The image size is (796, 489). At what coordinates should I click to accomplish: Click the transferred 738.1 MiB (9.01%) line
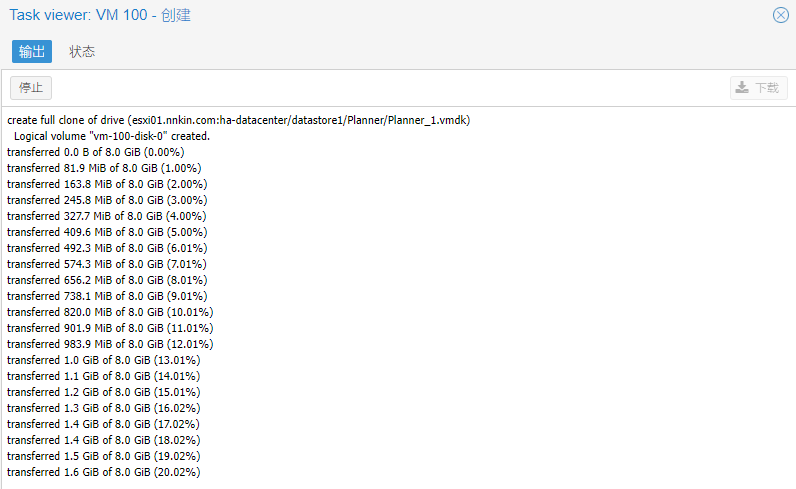point(107,296)
